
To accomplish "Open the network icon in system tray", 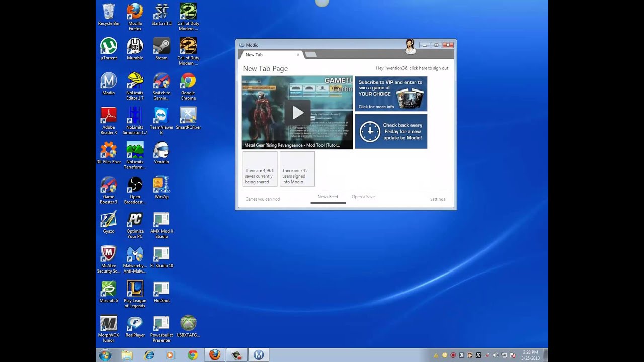I will click(x=504, y=355).
